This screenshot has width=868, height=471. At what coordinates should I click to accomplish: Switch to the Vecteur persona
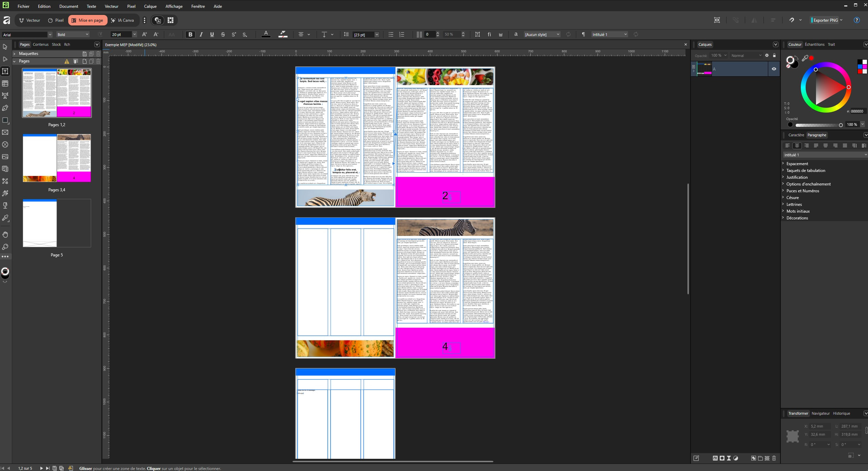point(30,20)
